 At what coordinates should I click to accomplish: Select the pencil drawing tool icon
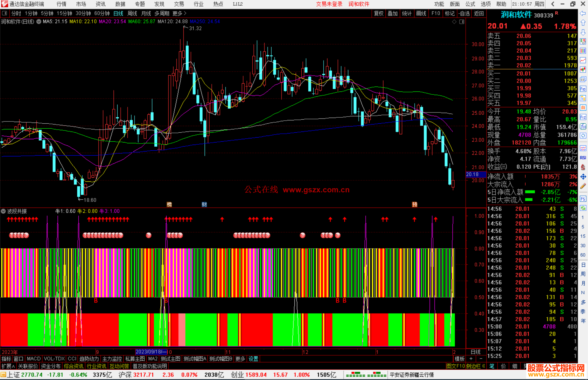point(583,186)
